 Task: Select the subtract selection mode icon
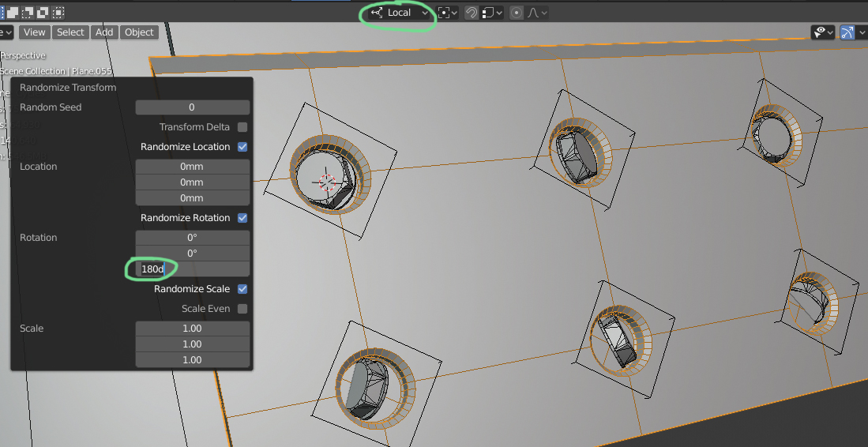pyautogui.click(x=28, y=12)
